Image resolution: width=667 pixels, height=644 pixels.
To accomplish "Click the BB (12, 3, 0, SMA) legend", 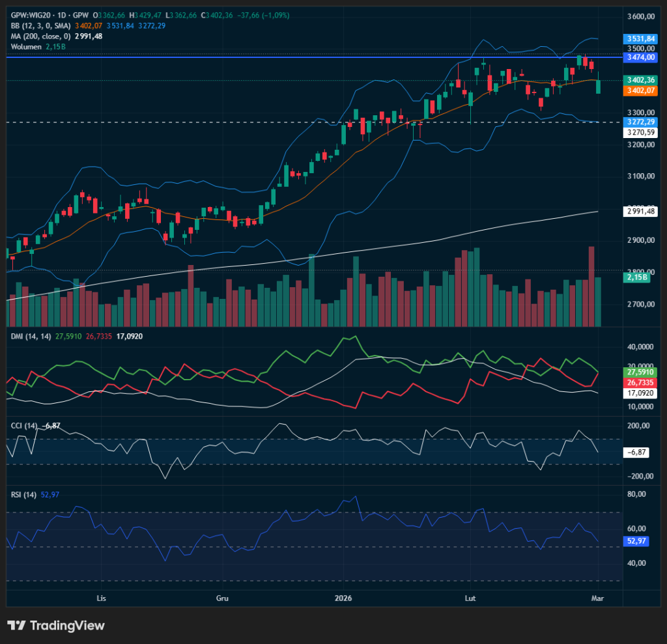I will tap(38, 25).
